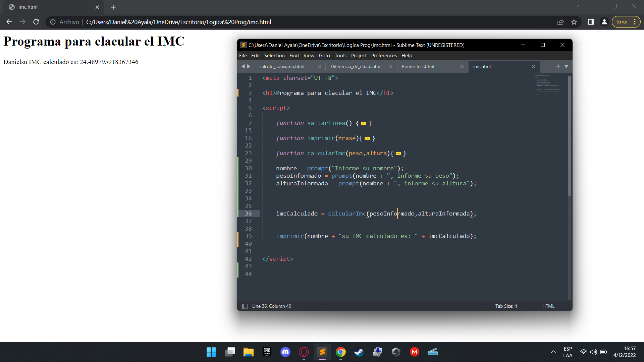The width and height of the screenshot is (644, 362).
Task: Click the Error update button in Chrome
Action: click(x=623, y=22)
